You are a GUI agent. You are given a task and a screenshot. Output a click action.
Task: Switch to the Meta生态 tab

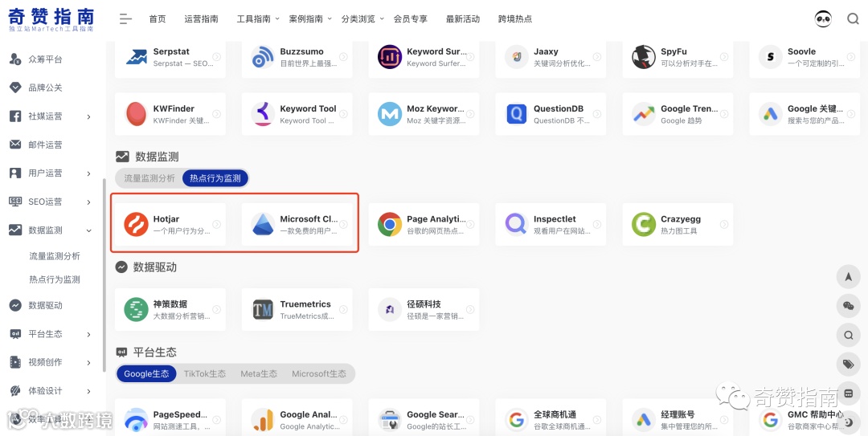(x=259, y=374)
